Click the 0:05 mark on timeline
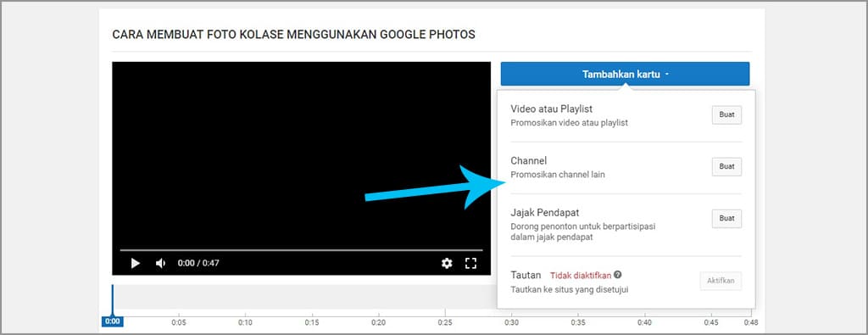 tap(179, 322)
